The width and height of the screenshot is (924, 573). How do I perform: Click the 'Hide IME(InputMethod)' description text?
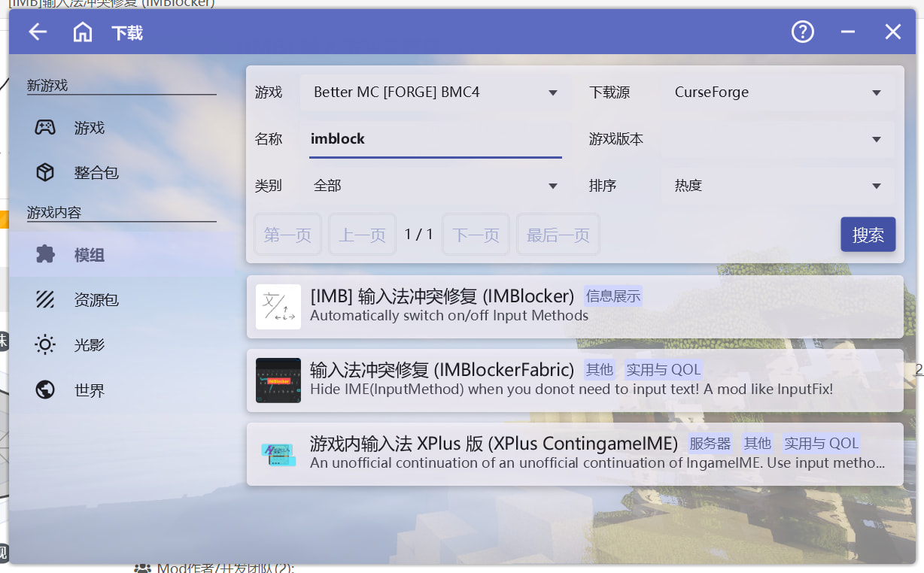571,390
